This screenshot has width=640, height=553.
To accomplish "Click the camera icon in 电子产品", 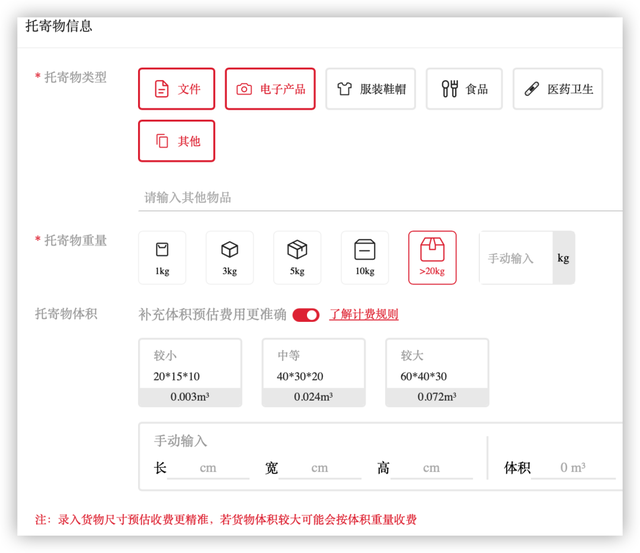I will (244, 89).
